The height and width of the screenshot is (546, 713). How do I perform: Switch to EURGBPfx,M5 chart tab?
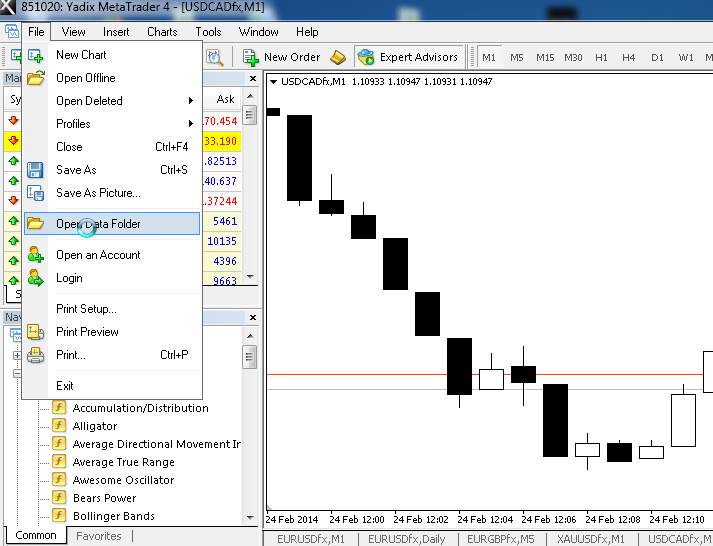501,539
